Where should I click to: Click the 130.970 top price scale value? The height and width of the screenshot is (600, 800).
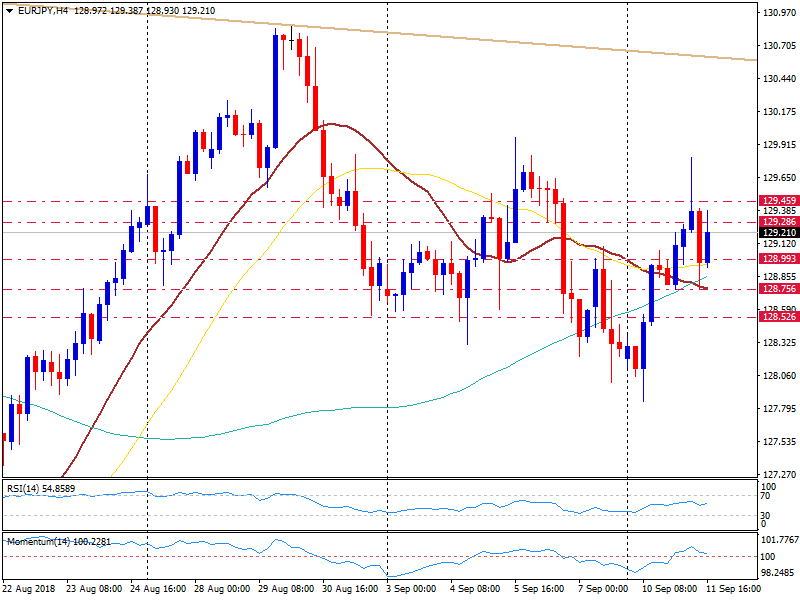click(777, 13)
